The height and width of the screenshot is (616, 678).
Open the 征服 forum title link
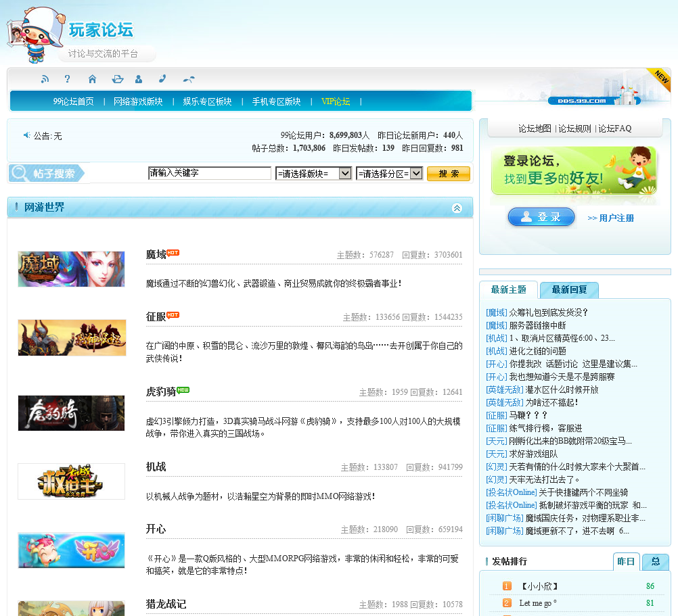tap(156, 316)
